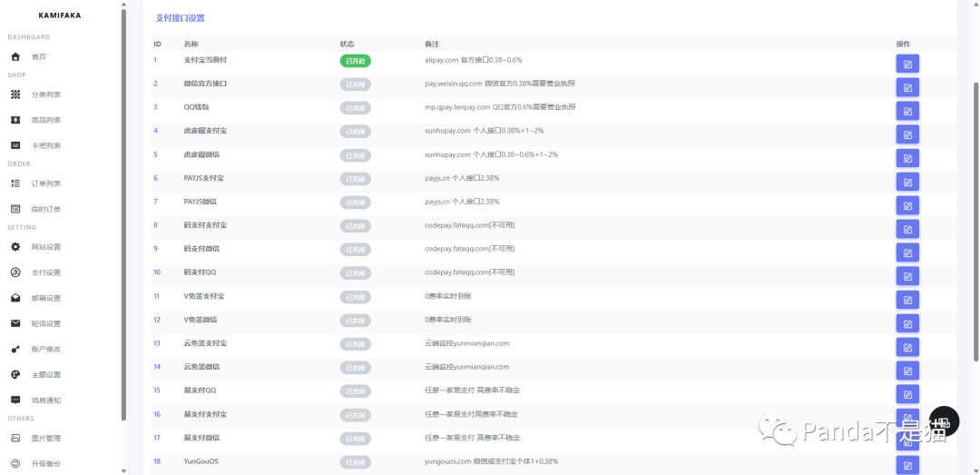This screenshot has width=980, height=475.
Task: Open 主题设置 palette icon
Action: (16, 375)
